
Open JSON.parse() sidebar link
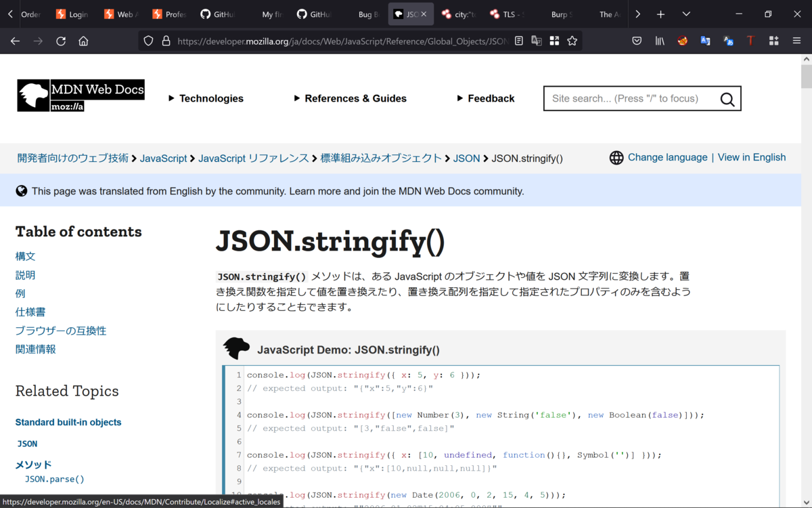(55, 479)
